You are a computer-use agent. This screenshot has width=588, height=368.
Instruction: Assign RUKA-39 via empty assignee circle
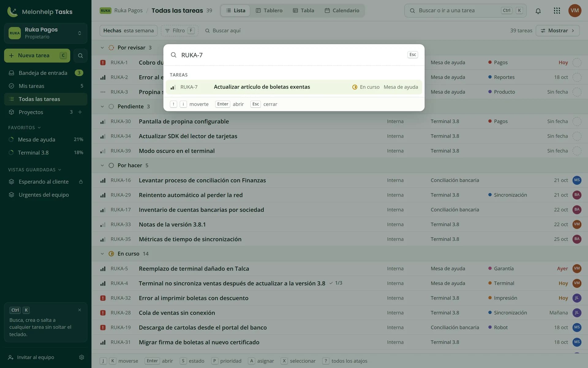(577, 151)
